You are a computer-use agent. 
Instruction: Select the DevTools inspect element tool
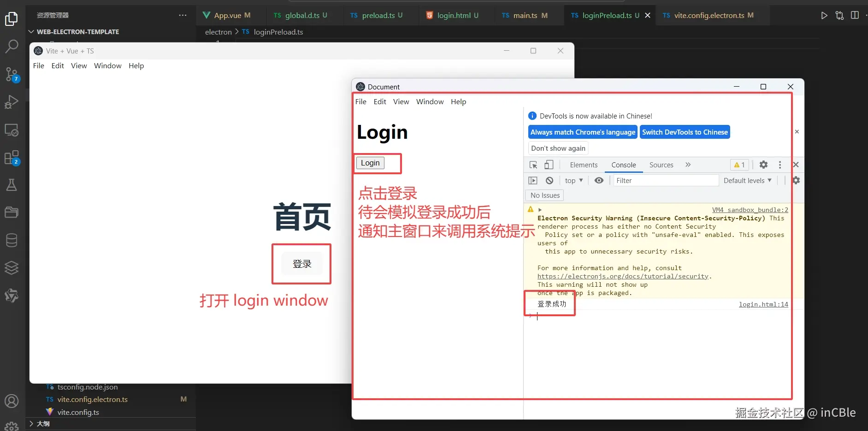pyautogui.click(x=533, y=165)
